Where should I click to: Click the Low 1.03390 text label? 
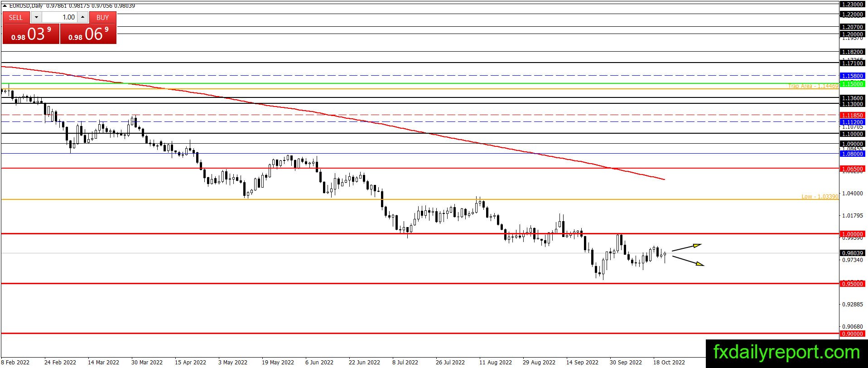(820, 197)
